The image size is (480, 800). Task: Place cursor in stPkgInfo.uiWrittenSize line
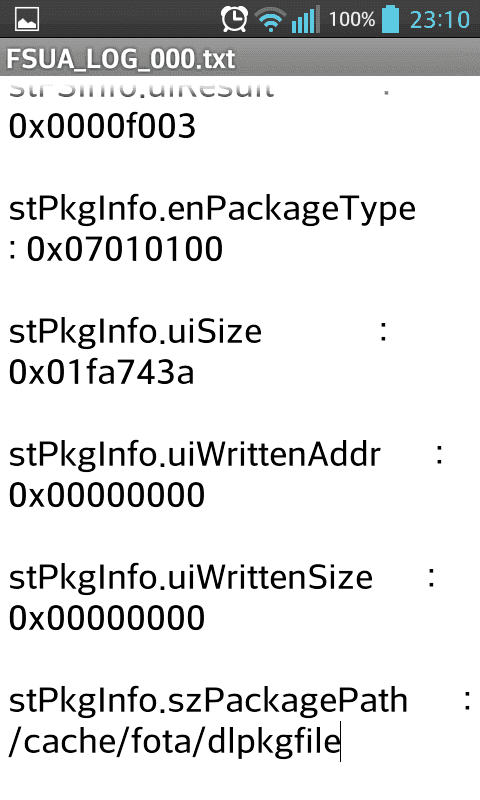(191, 578)
